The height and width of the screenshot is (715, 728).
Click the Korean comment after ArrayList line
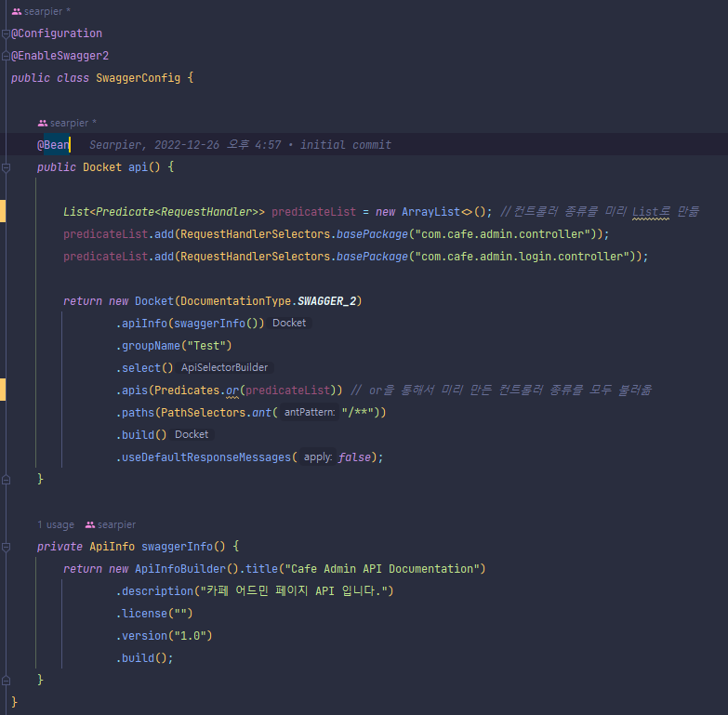(600, 212)
